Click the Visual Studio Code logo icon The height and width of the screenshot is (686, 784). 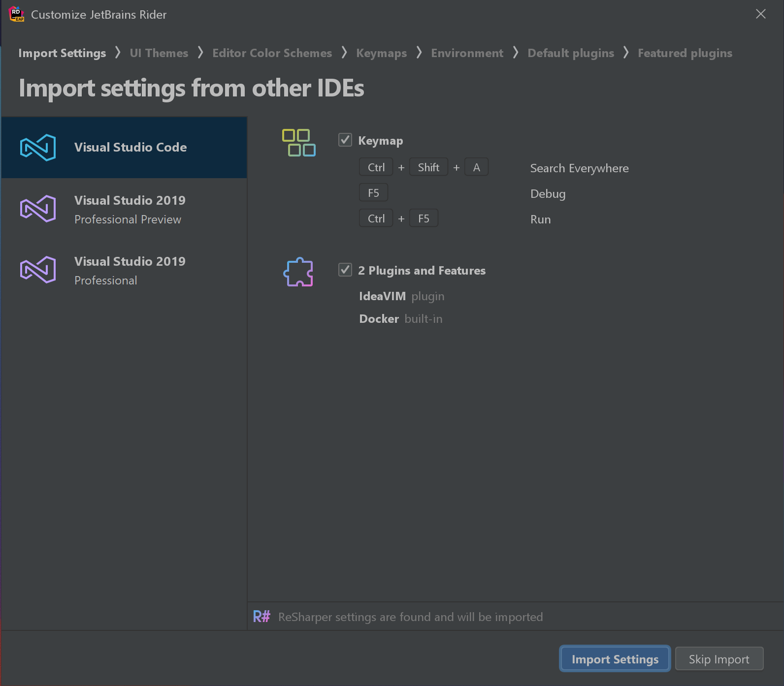pos(38,148)
